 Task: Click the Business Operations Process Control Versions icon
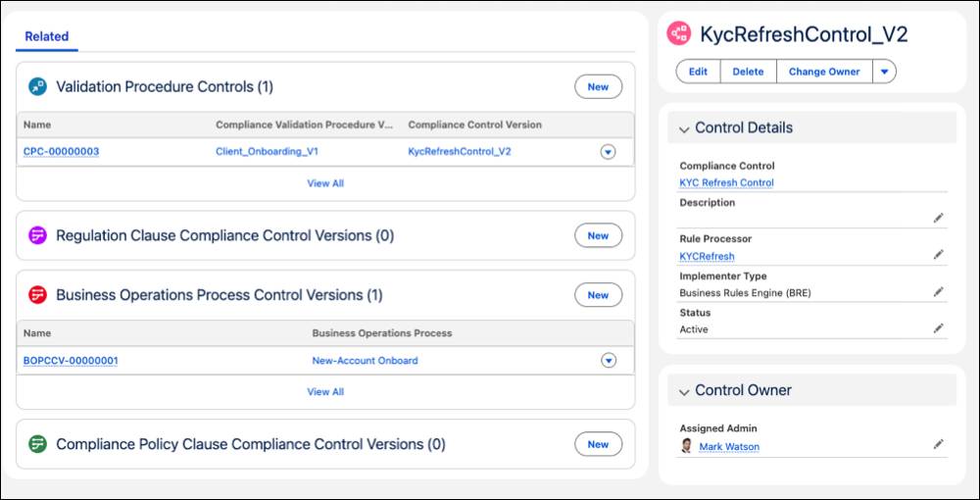[x=37, y=295]
